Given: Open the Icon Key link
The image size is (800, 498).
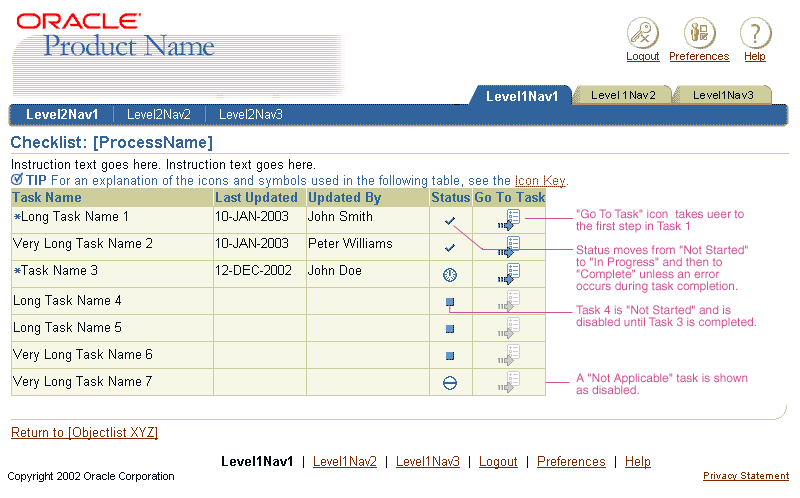Looking at the screenshot, I should click(x=540, y=181).
